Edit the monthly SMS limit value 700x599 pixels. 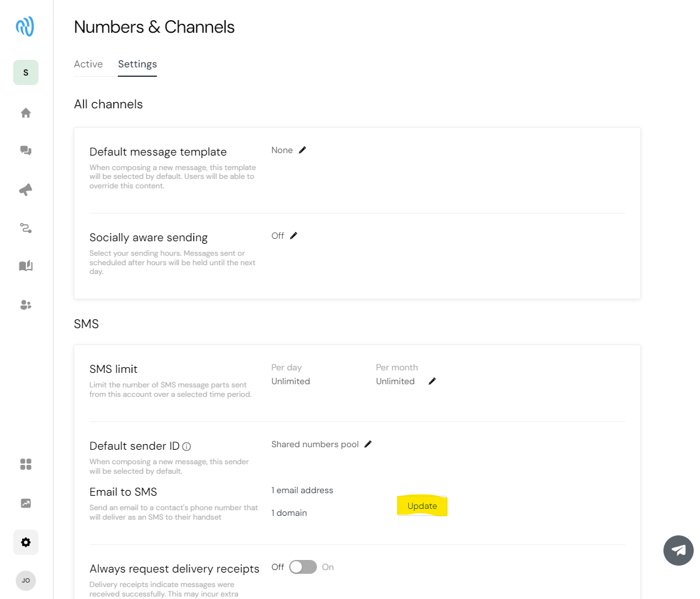432,380
